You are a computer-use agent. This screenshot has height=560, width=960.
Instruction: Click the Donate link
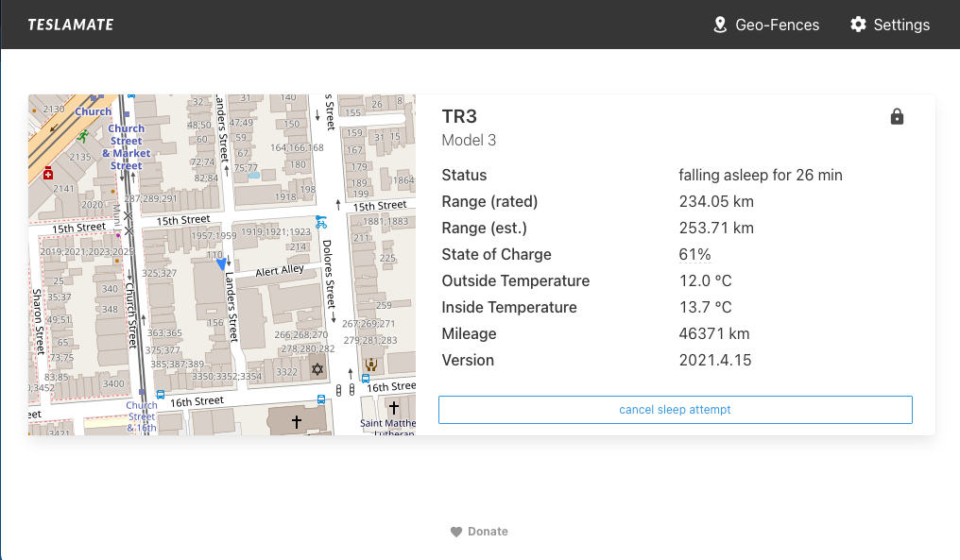click(488, 531)
